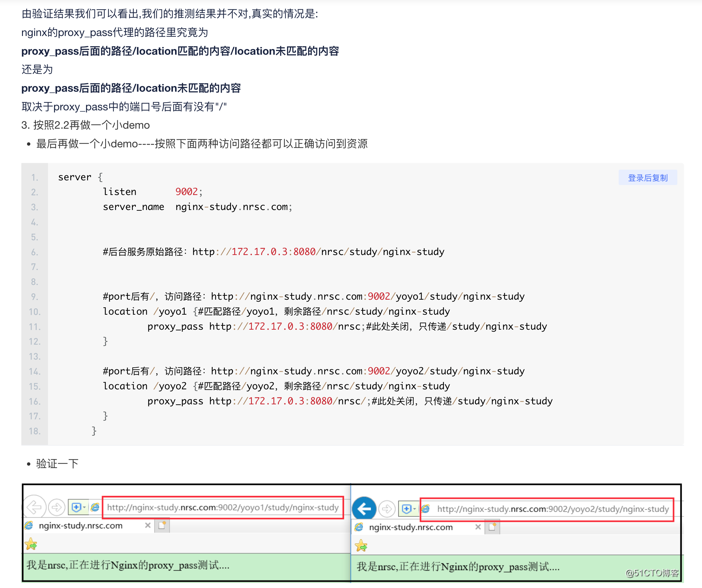
Task: Select right nginx-study.nrsc.com tab
Action: point(411,527)
